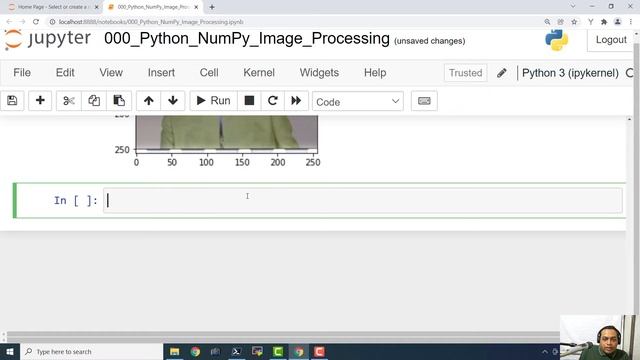640x360 pixels.
Task: Open the browser profile avatar icon
Action: pos(618,22)
